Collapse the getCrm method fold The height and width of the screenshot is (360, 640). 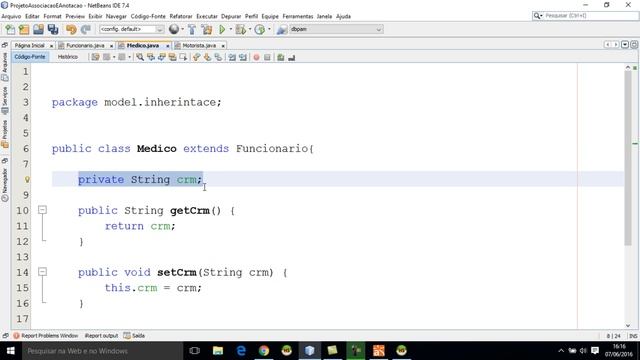point(42,210)
